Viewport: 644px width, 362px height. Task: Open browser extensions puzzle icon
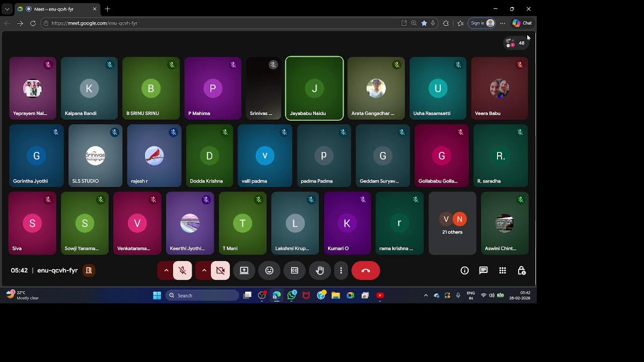pos(446,23)
